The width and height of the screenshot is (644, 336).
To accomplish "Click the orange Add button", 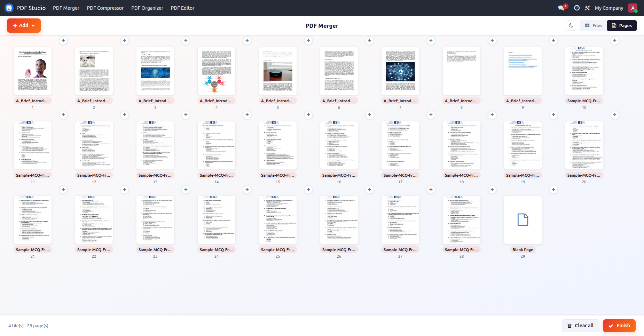I will pyautogui.click(x=24, y=25).
